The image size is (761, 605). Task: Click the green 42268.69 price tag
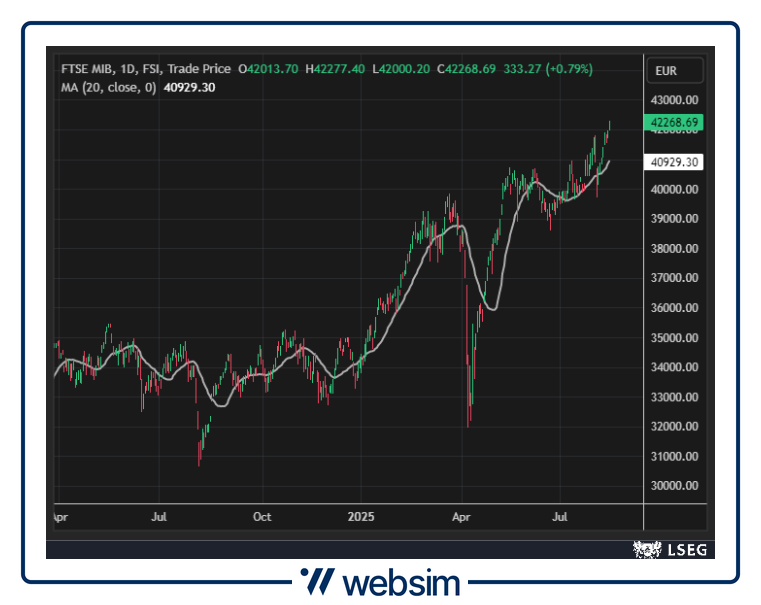674,122
